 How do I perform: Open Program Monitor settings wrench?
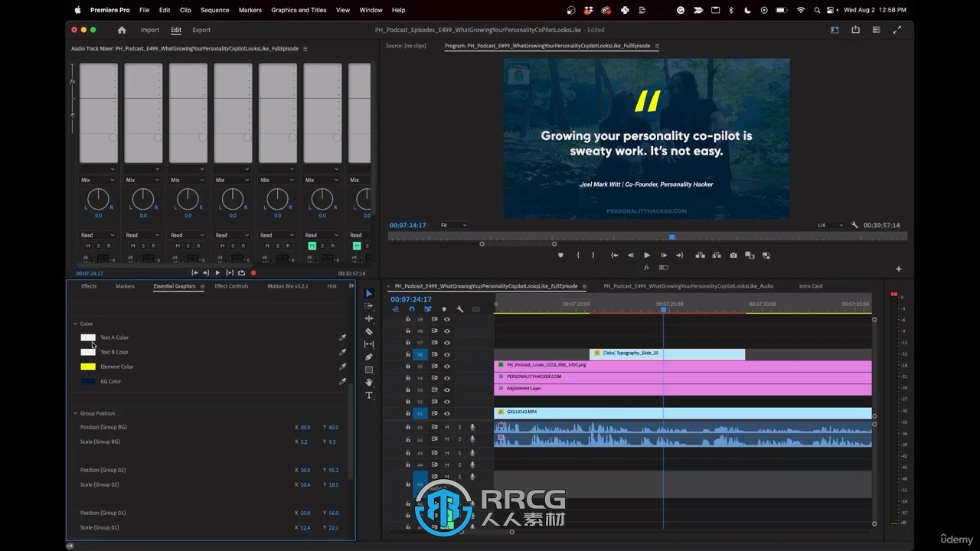click(x=854, y=226)
